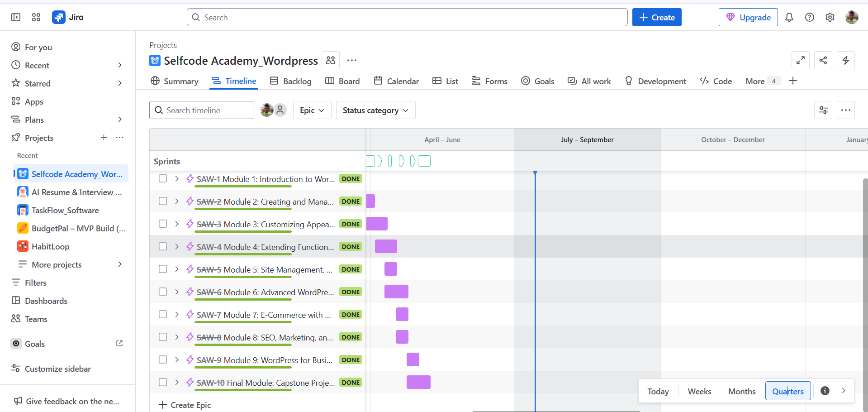Switch timeline to Weeks view
This screenshot has width=868, height=412.
coord(699,391)
